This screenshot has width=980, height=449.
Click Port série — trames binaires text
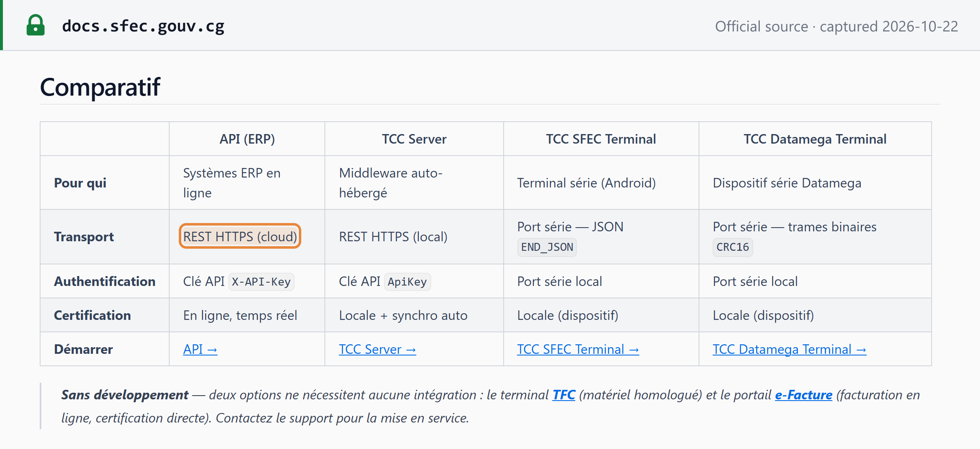795,227
